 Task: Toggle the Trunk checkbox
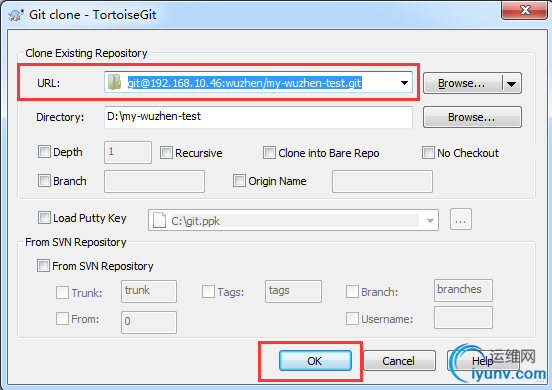coord(62,292)
